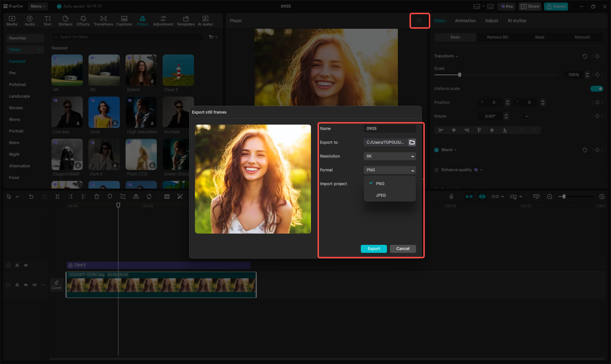Select JPEG from the Format dropdown

tap(381, 195)
